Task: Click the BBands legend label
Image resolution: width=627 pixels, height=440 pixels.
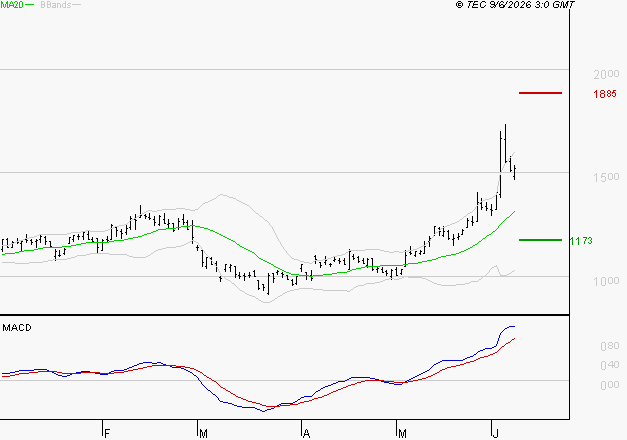Action: click(56, 5)
